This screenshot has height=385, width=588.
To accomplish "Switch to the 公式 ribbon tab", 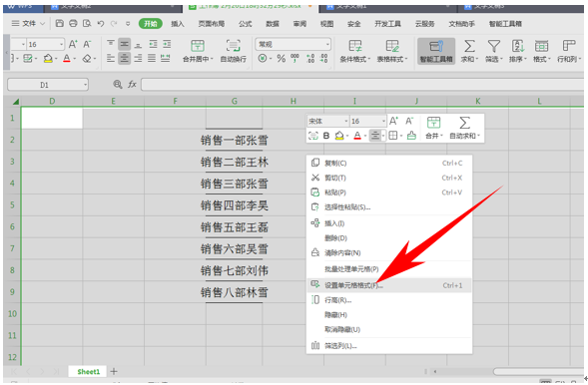I will click(x=246, y=24).
